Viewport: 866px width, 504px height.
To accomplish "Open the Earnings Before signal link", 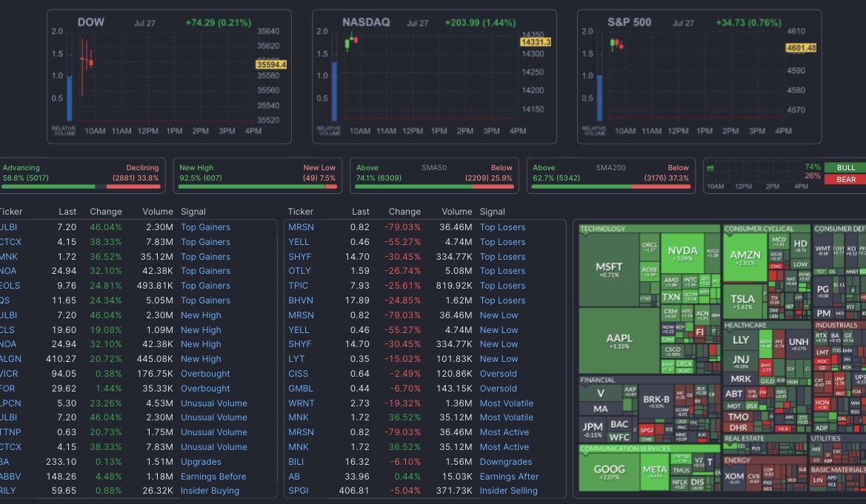I will [213, 477].
